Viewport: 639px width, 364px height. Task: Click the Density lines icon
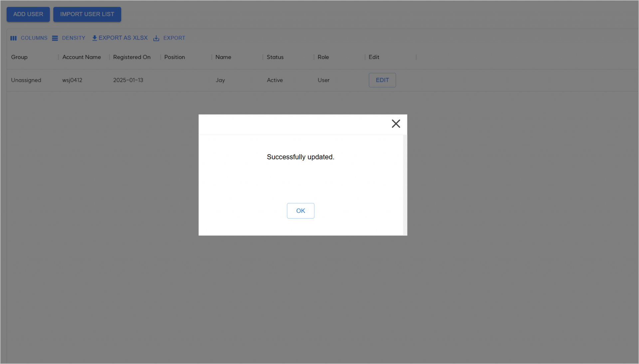click(x=55, y=38)
